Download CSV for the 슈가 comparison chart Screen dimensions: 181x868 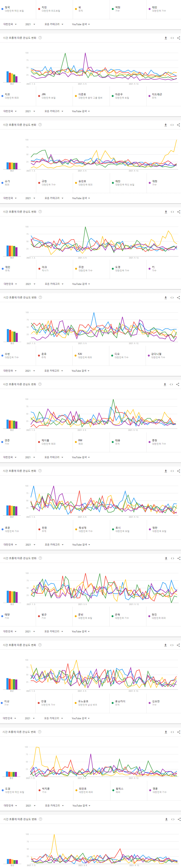pyautogui.click(x=166, y=212)
